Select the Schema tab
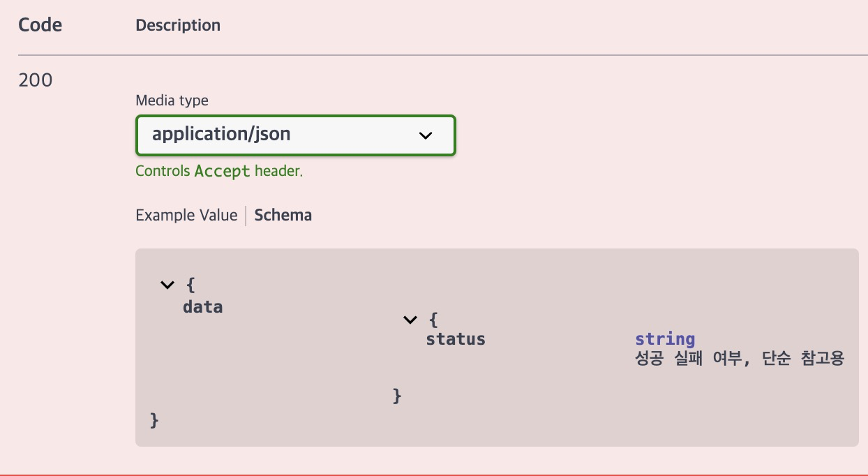Screen dimensions: 868x476 pos(283,215)
